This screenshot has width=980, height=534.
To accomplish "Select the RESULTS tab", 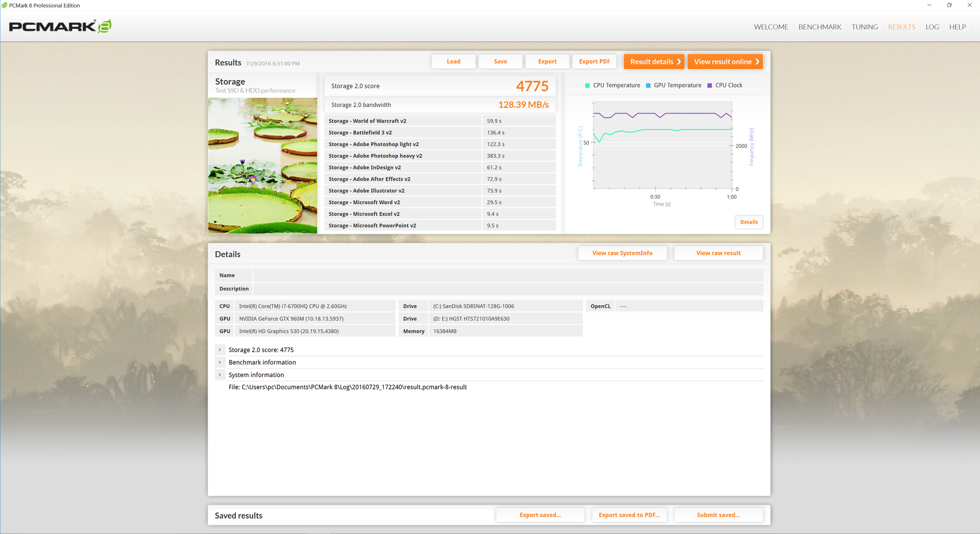I will click(901, 27).
